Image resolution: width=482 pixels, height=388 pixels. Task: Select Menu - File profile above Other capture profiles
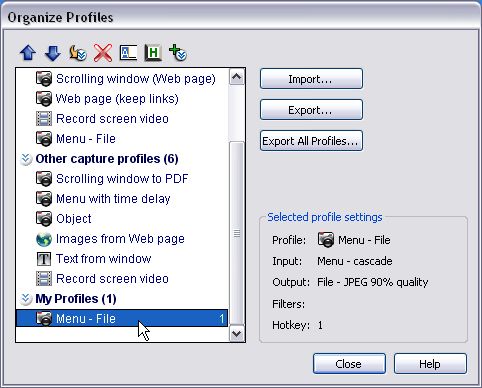pyautogui.click(x=86, y=139)
